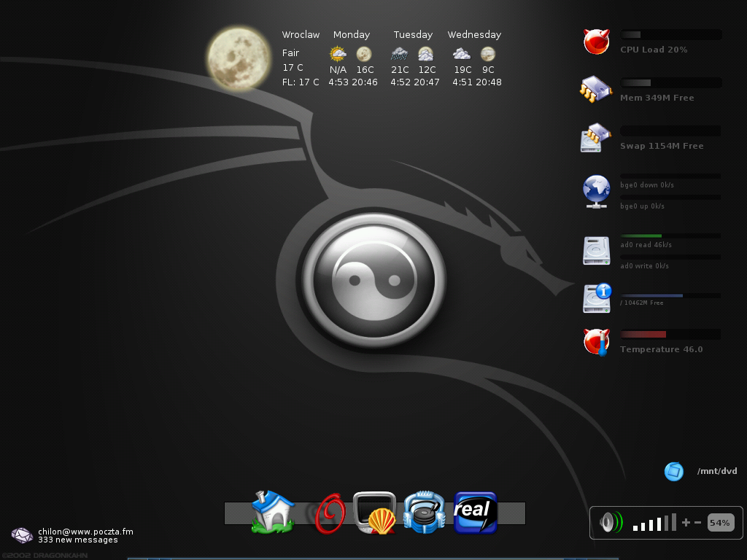Click the blue DVD mount icon
The width and height of the screenshot is (747, 560).
click(x=673, y=471)
